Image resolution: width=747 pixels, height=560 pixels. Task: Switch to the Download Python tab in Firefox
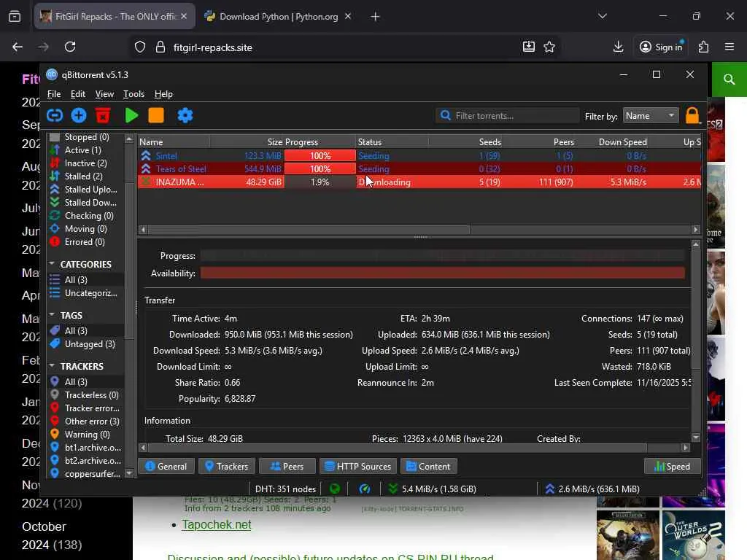[x=279, y=17]
